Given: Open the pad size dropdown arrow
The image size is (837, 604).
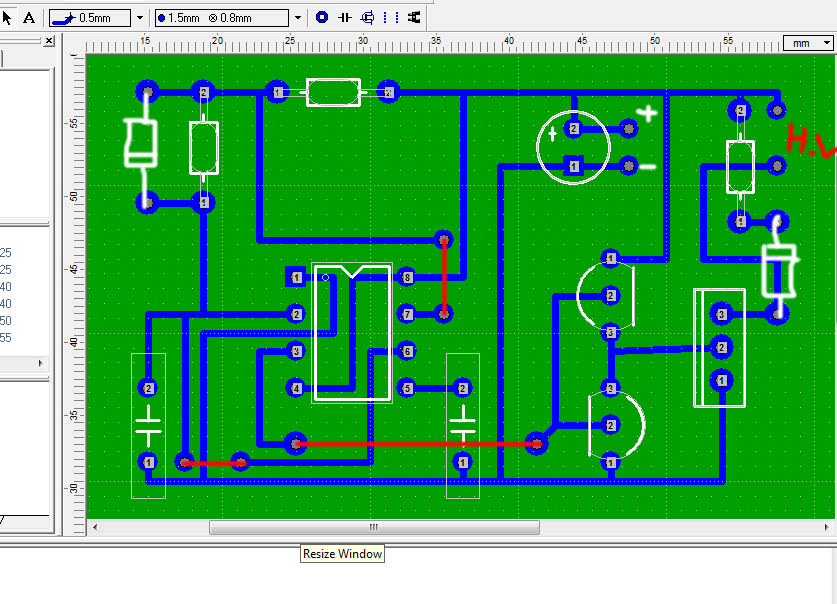Looking at the screenshot, I should tap(298, 18).
